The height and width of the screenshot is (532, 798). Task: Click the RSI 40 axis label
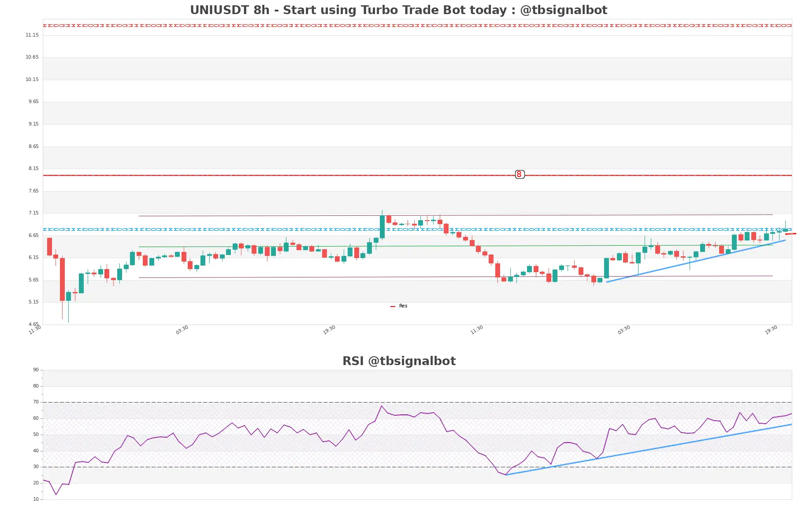click(x=36, y=451)
